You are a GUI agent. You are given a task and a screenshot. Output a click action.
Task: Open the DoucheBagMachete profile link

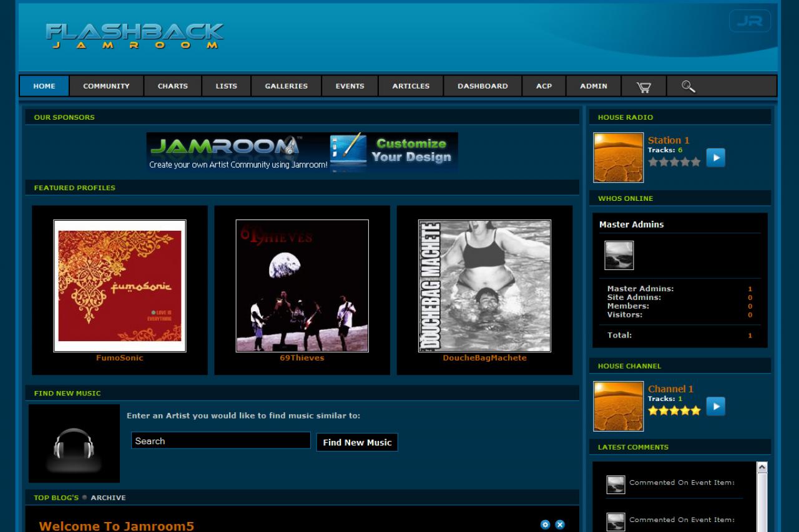point(485,358)
